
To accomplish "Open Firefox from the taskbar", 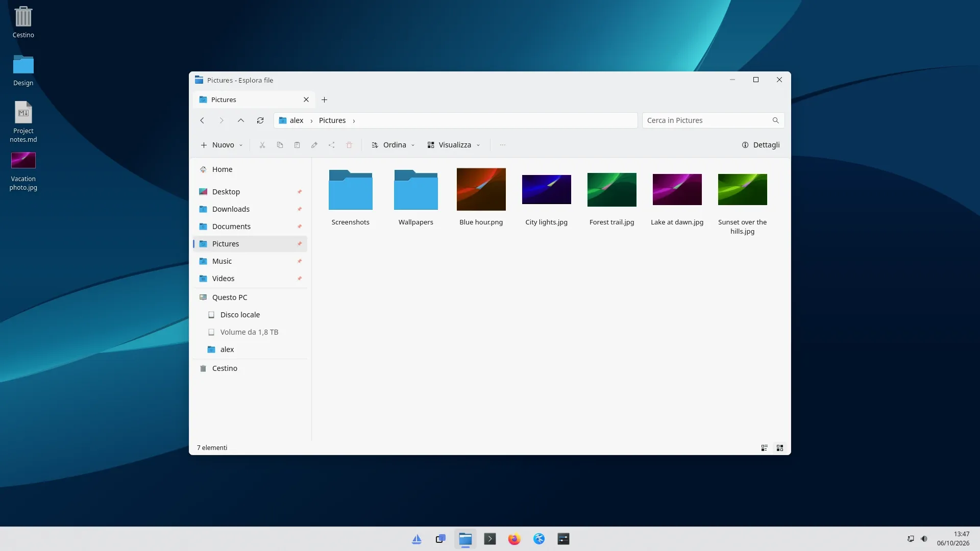I will [514, 539].
